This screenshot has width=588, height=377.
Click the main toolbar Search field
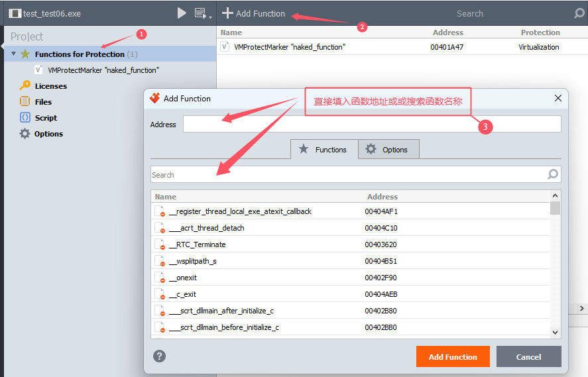(469, 13)
